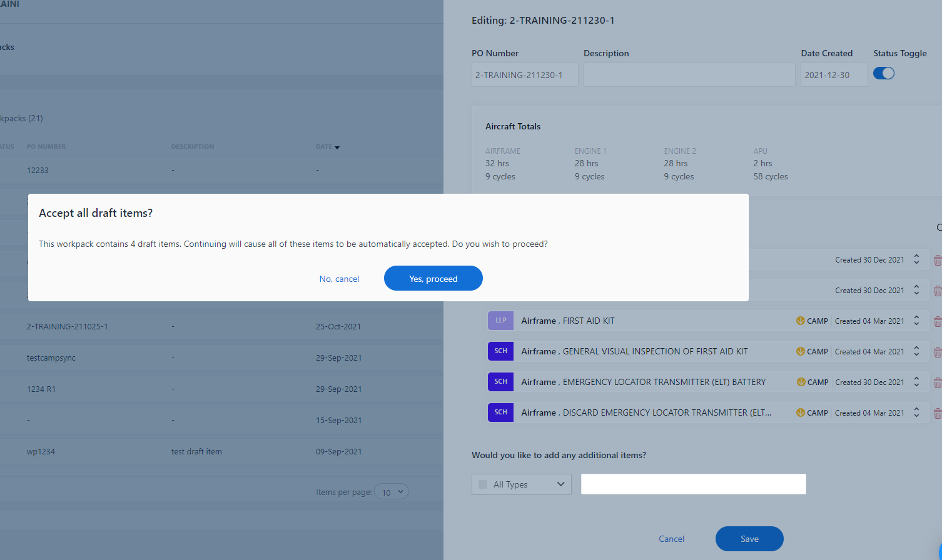Click the trash icon on ELT BATTERY row

pos(937,382)
